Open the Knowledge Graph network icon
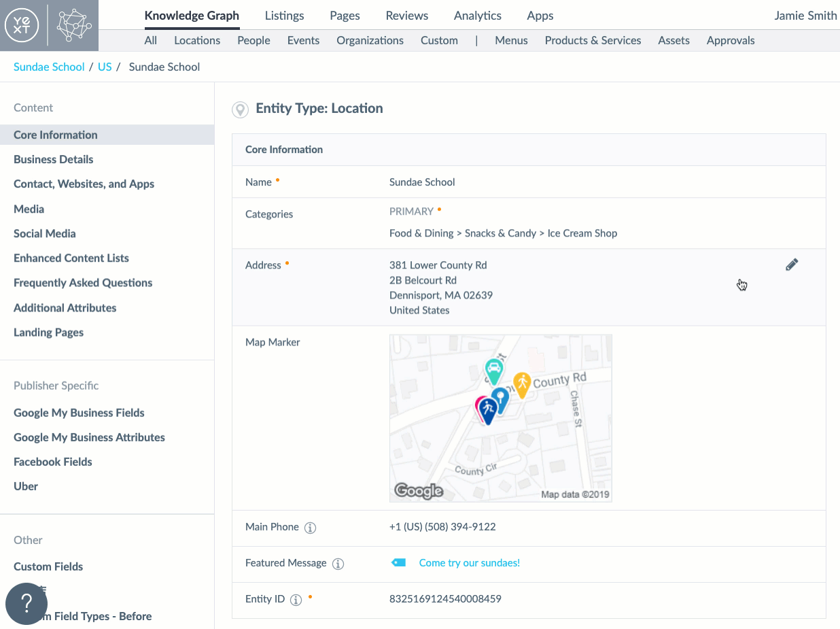This screenshot has width=840, height=629. (74, 25)
